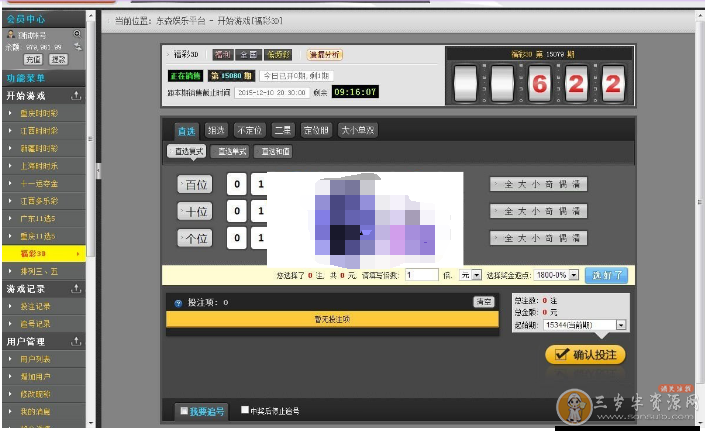The image size is (705, 431).
Task: Click the icon on the 用户管理 header
Action: pyautogui.click(x=77, y=342)
